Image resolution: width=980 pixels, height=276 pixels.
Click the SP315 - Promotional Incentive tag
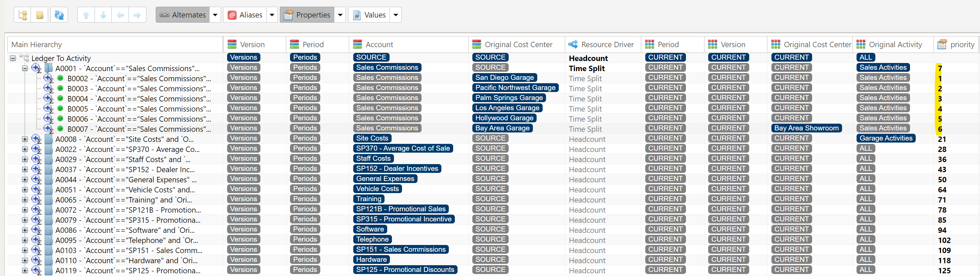404,219
